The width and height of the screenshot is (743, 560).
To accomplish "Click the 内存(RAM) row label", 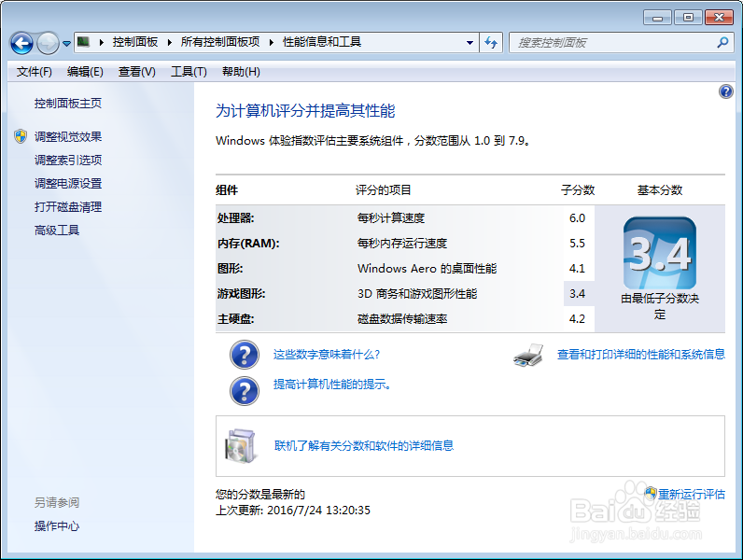I will pos(248,243).
